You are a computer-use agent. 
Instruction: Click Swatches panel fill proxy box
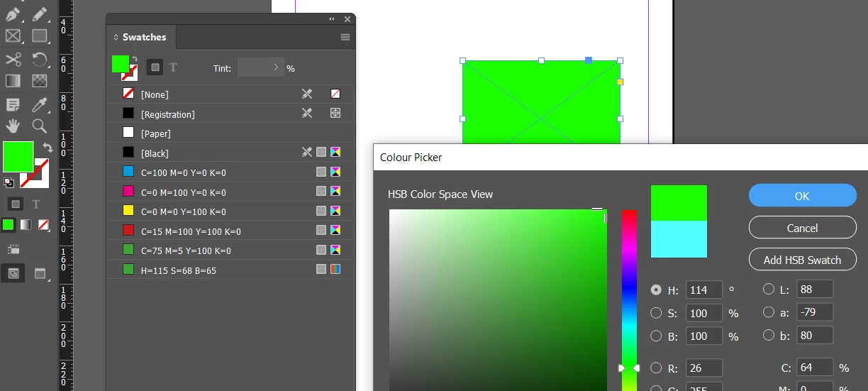[x=121, y=64]
